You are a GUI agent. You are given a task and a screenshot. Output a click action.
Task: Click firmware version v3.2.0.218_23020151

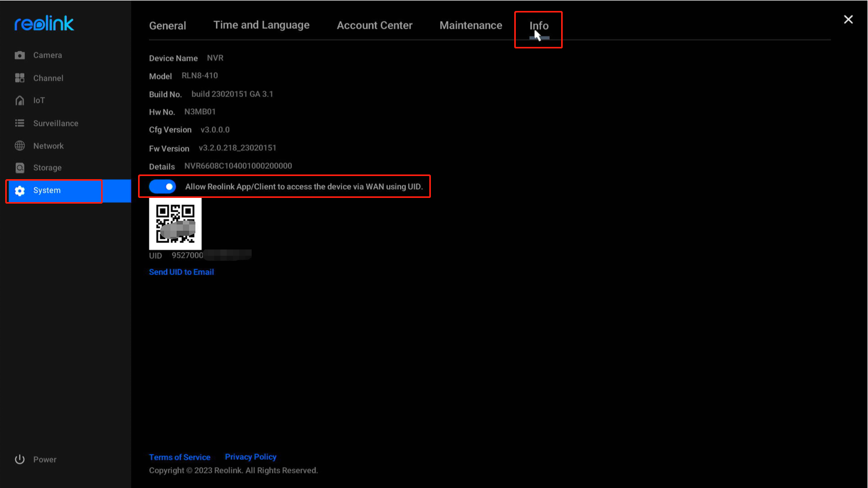point(238,148)
